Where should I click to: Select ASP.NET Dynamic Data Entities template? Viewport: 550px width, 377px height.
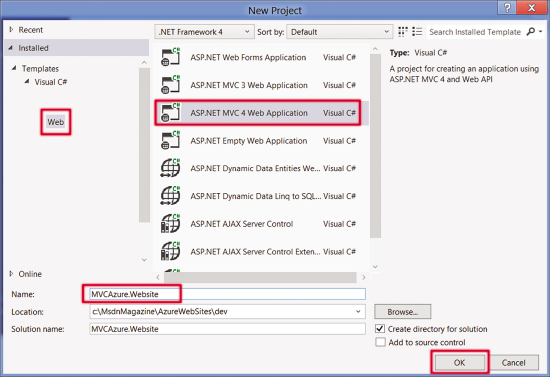262,168
